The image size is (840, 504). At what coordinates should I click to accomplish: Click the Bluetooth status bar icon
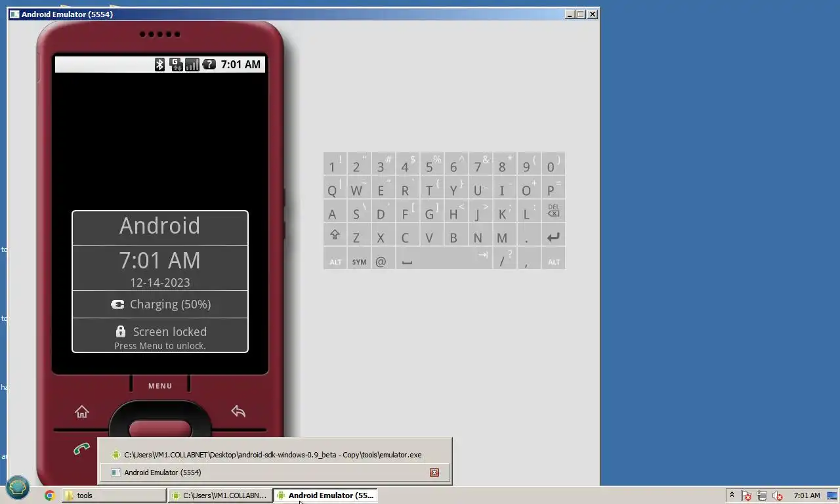coord(159,64)
